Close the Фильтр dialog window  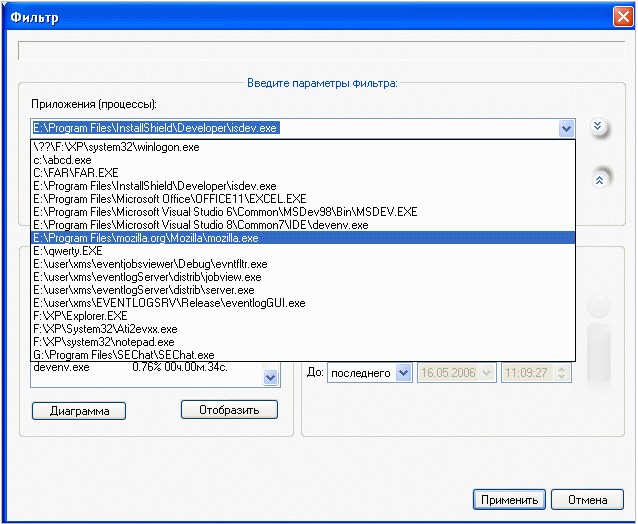tap(621, 17)
